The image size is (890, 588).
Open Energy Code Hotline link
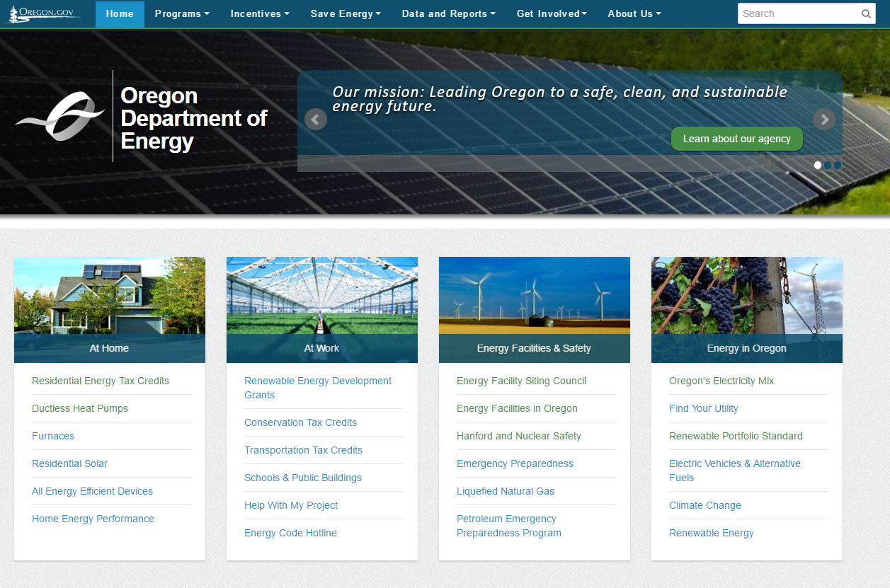coord(290,533)
